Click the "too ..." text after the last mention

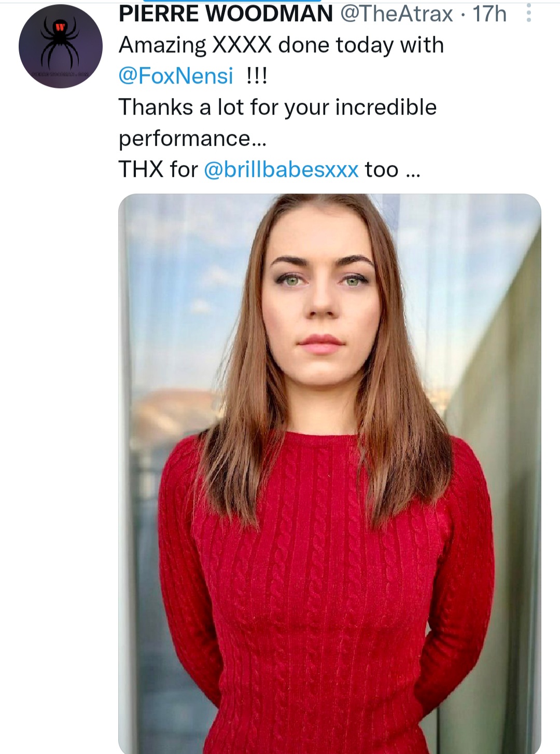tap(392, 170)
